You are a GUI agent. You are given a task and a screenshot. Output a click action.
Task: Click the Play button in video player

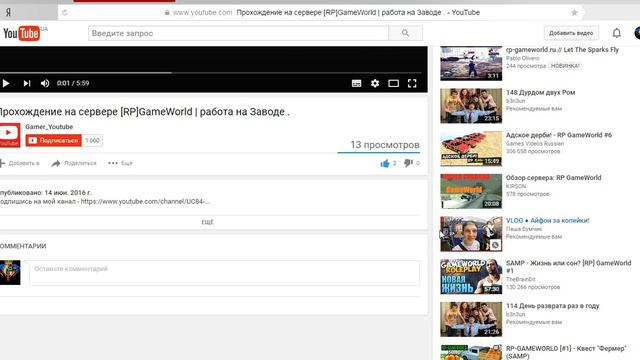click(6, 83)
